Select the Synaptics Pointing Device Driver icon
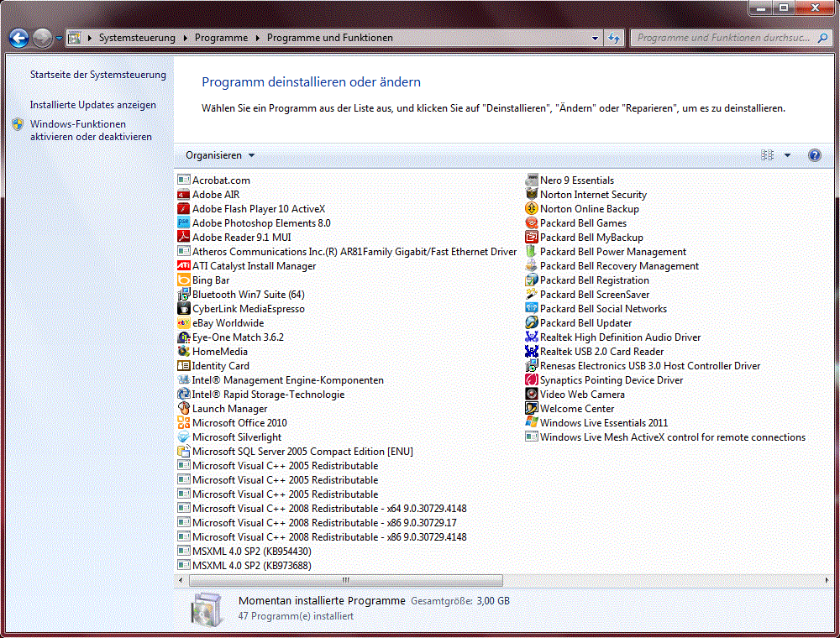This screenshot has height=638, width=840. click(x=532, y=380)
